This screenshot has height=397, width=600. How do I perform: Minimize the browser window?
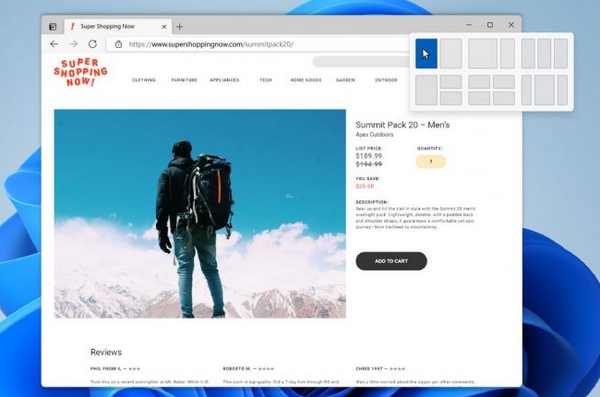pos(469,25)
